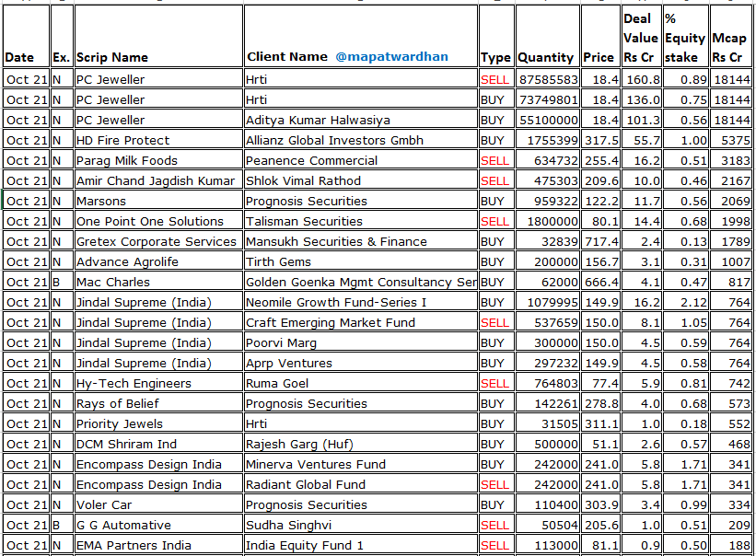Click Mcap cell 5375
Viewport: 756px width, 556px height.
[730, 140]
